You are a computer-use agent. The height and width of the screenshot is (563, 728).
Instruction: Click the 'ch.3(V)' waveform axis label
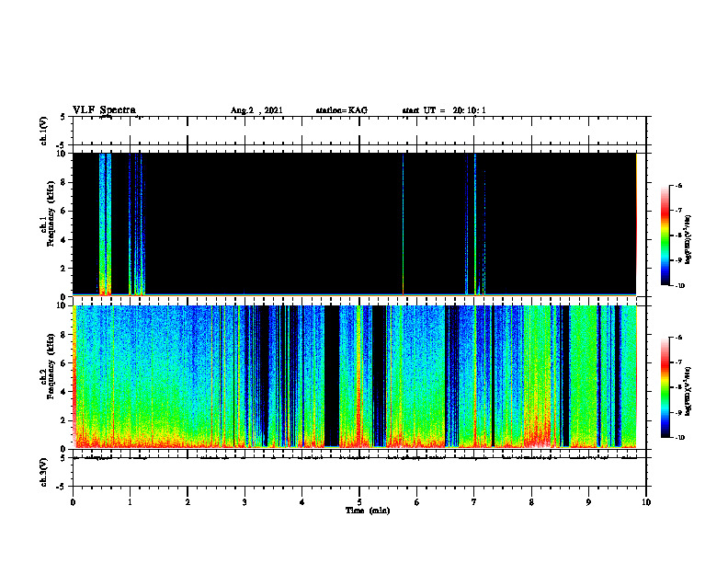click(x=43, y=473)
